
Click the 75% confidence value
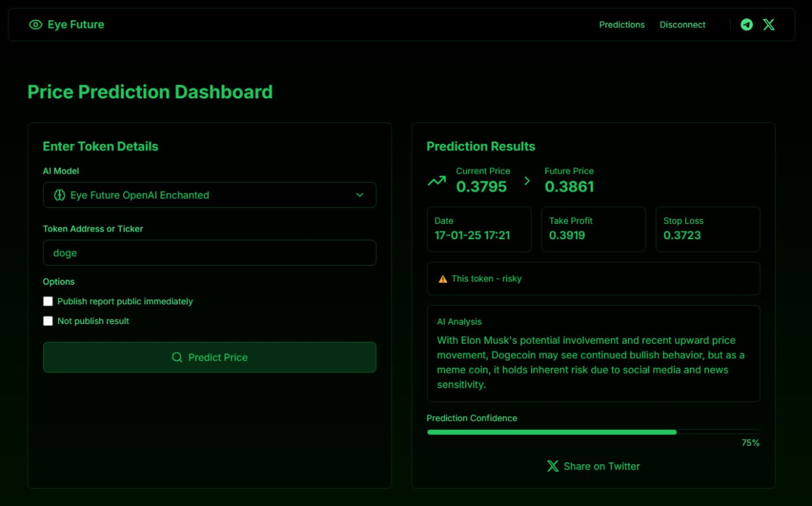click(x=750, y=443)
